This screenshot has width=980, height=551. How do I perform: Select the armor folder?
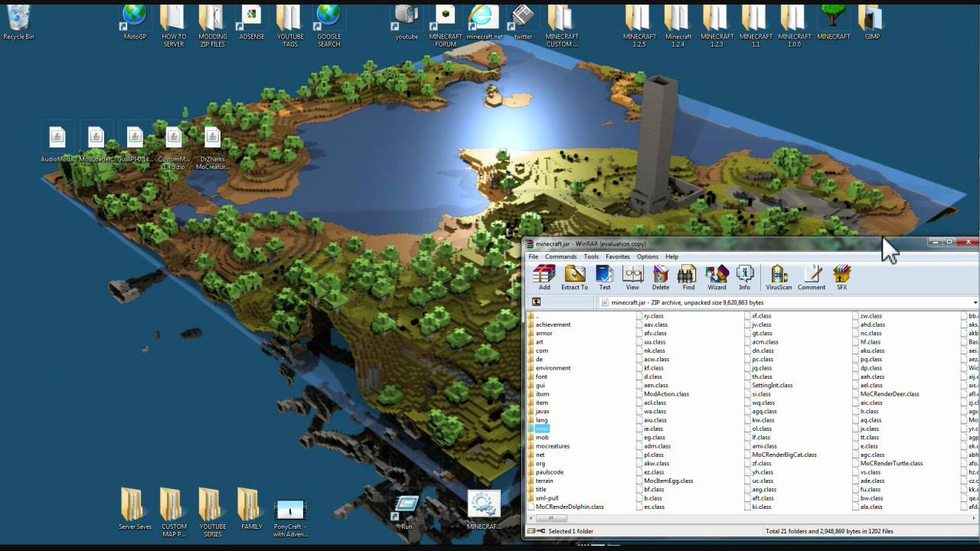pyautogui.click(x=540, y=333)
